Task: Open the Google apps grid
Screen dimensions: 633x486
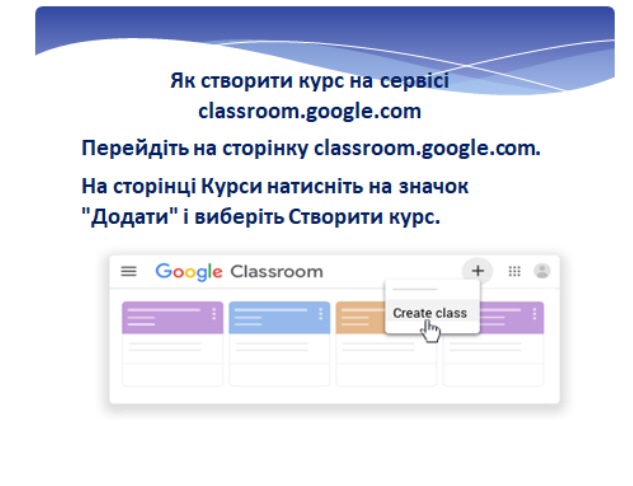Action: pos(515,271)
